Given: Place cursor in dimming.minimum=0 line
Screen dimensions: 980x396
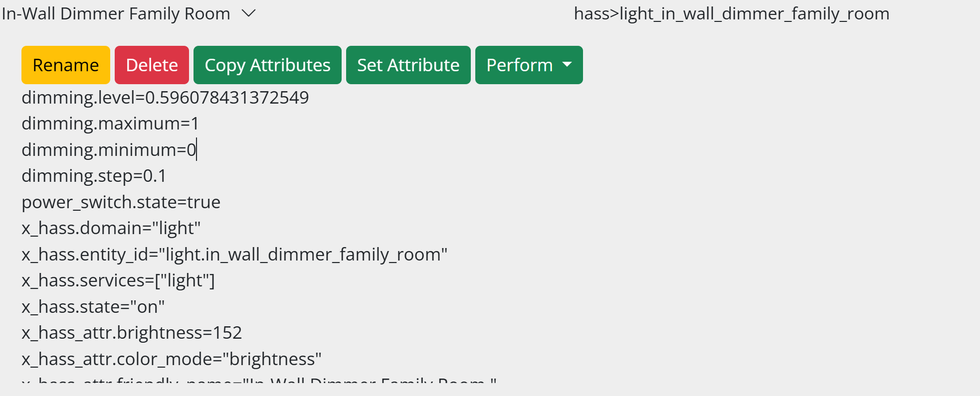Looking at the screenshot, I should 109,150.
